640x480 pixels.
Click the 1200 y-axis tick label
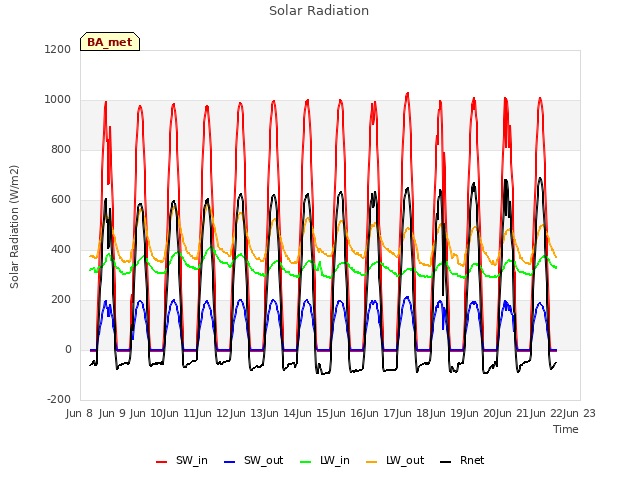pyautogui.click(x=58, y=49)
